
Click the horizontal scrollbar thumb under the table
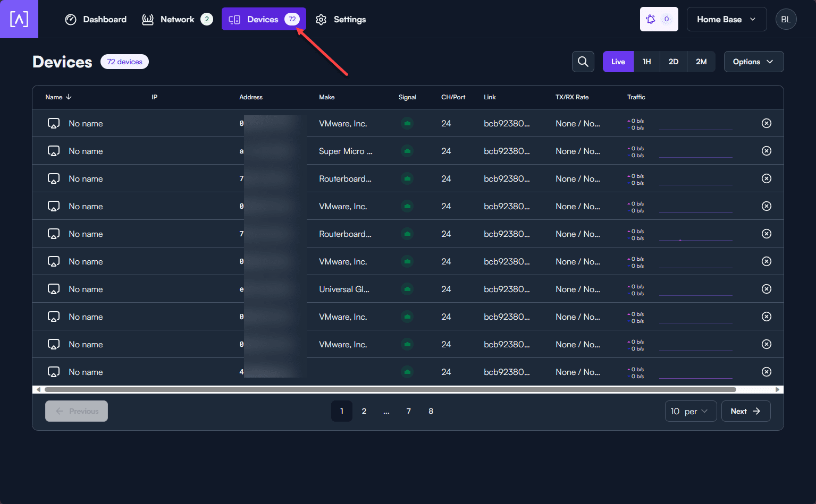390,390
